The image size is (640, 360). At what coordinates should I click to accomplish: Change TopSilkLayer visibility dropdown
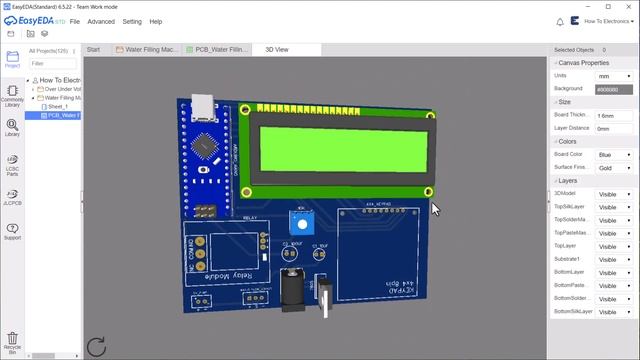coord(614,207)
